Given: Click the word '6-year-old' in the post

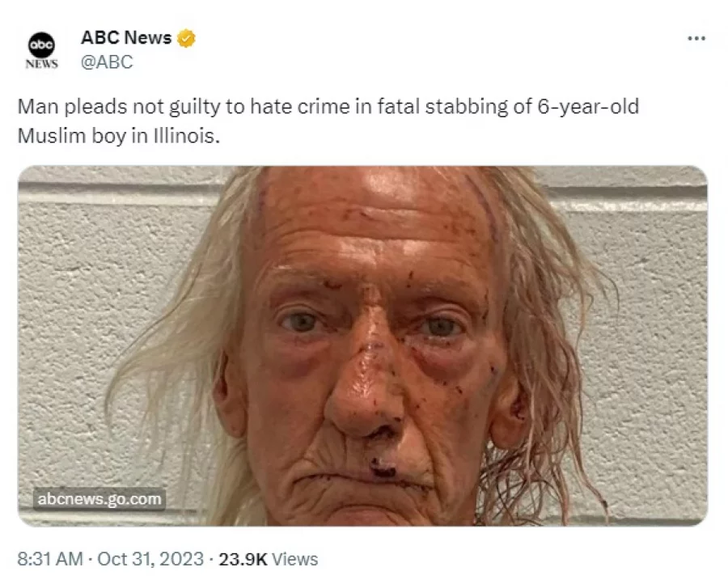Looking at the screenshot, I should click(x=588, y=107).
